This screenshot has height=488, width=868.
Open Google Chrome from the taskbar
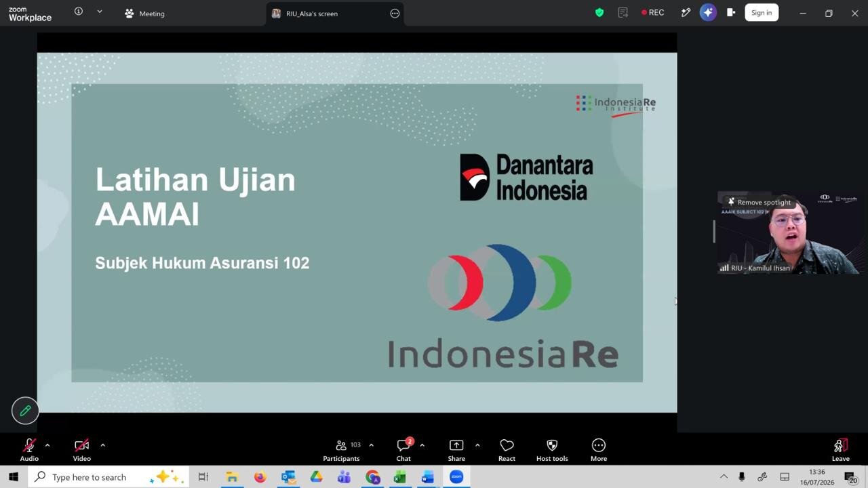coord(372,477)
